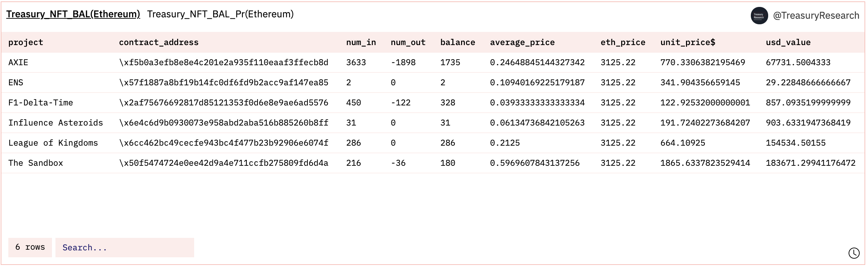
Task: Click num_out value -36 for The Sandbox
Action: tap(398, 163)
